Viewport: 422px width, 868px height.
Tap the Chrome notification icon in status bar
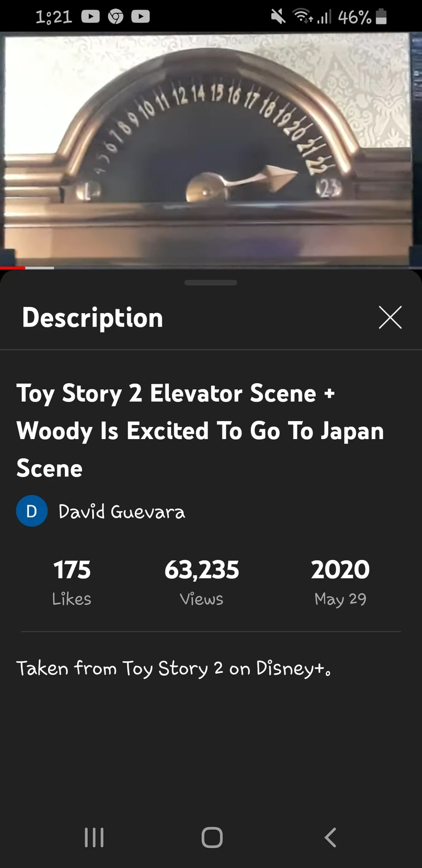pyautogui.click(x=116, y=17)
